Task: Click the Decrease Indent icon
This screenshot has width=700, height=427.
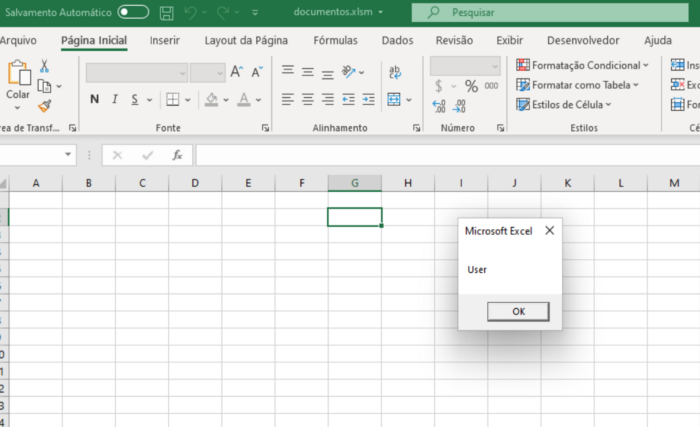Action: [348, 99]
